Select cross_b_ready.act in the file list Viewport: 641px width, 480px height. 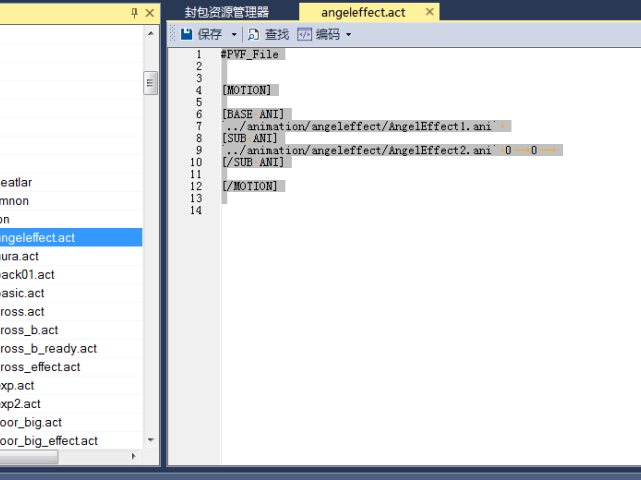[48, 348]
